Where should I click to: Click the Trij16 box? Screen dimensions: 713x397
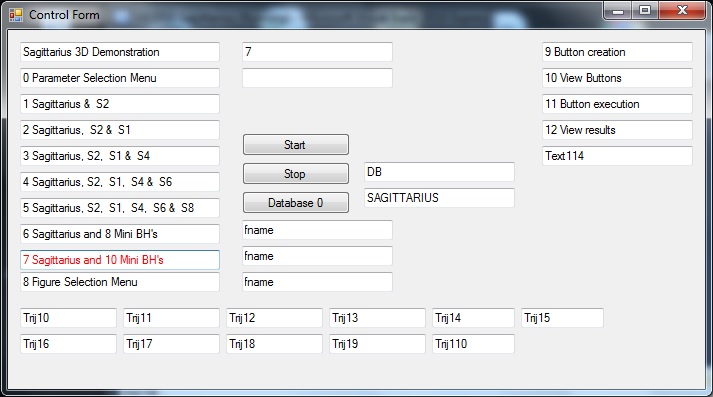68,344
